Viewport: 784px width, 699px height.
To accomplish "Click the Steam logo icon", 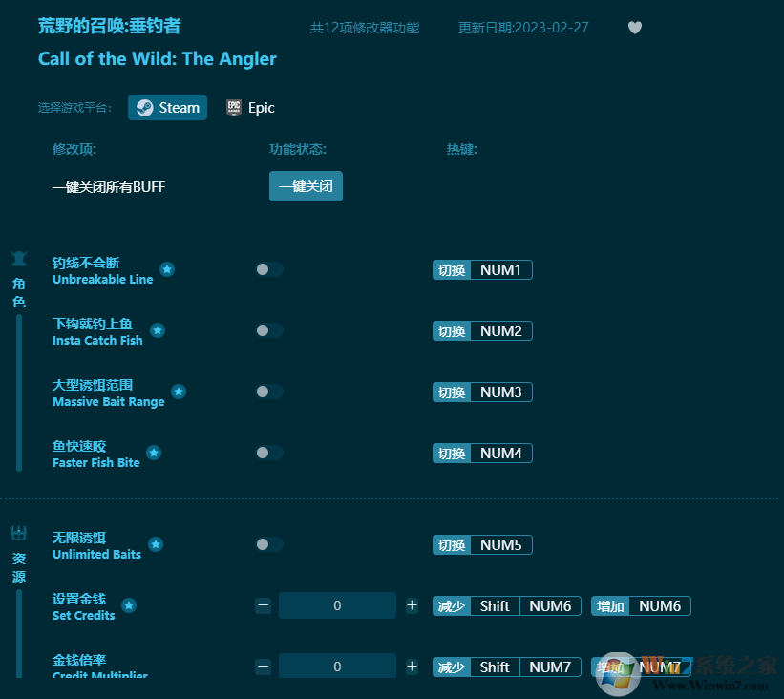I will click(x=145, y=108).
